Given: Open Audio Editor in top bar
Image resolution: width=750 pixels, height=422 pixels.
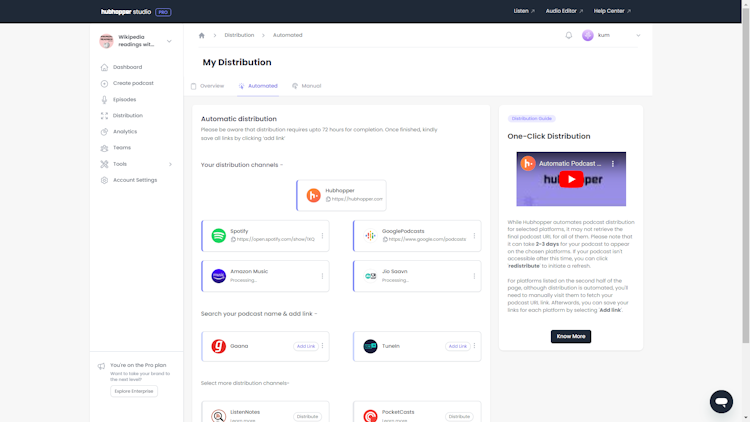Looking at the screenshot, I should click(564, 11).
